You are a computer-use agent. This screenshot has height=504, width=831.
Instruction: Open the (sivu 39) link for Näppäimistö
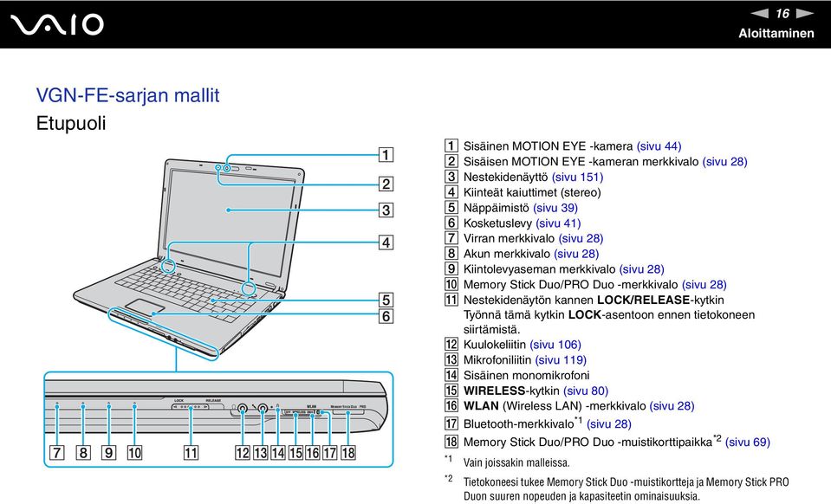click(x=555, y=208)
